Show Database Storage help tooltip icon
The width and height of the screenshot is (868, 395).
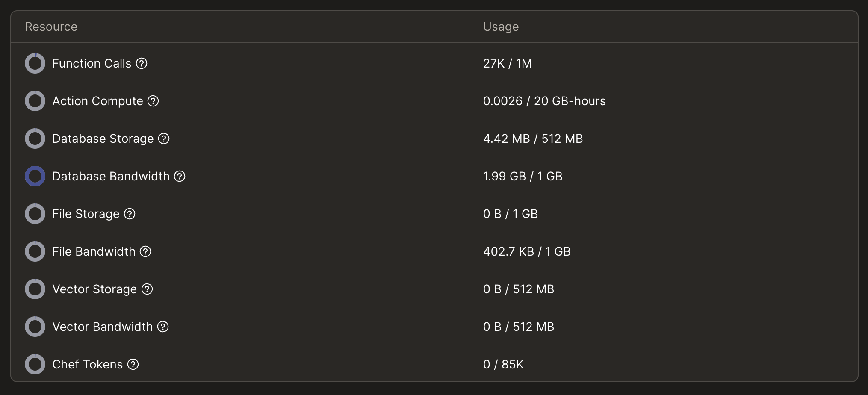click(x=164, y=139)
